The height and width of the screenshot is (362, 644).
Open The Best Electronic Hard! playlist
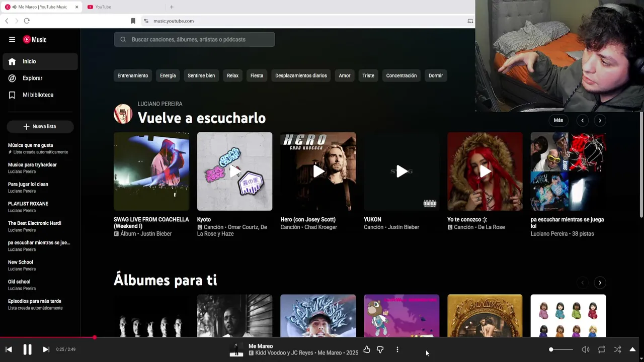[x=39, y=226]
